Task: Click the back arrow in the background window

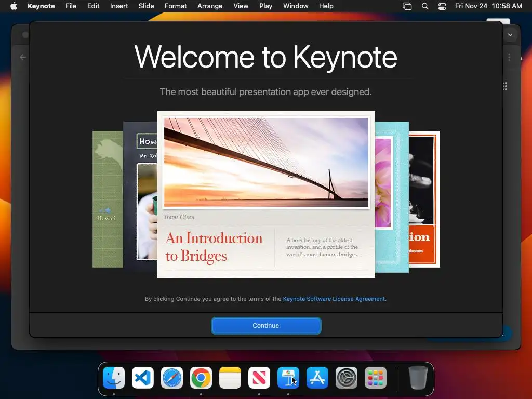Action: (23, 57)
